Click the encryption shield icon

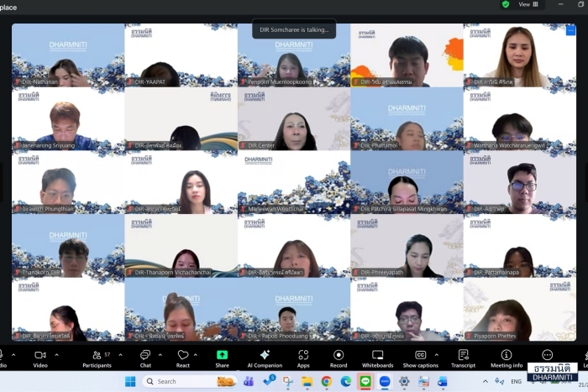(506, 4)
